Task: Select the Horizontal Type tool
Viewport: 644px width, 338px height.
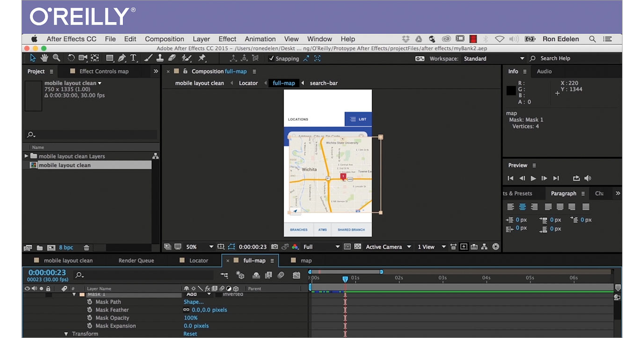Action: click(133, 58)
